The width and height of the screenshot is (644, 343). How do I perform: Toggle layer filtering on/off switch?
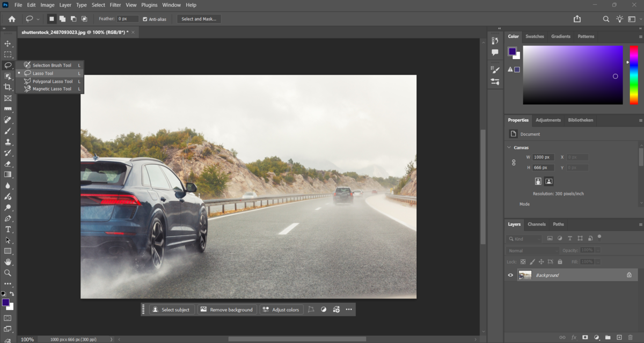[599, 237]
